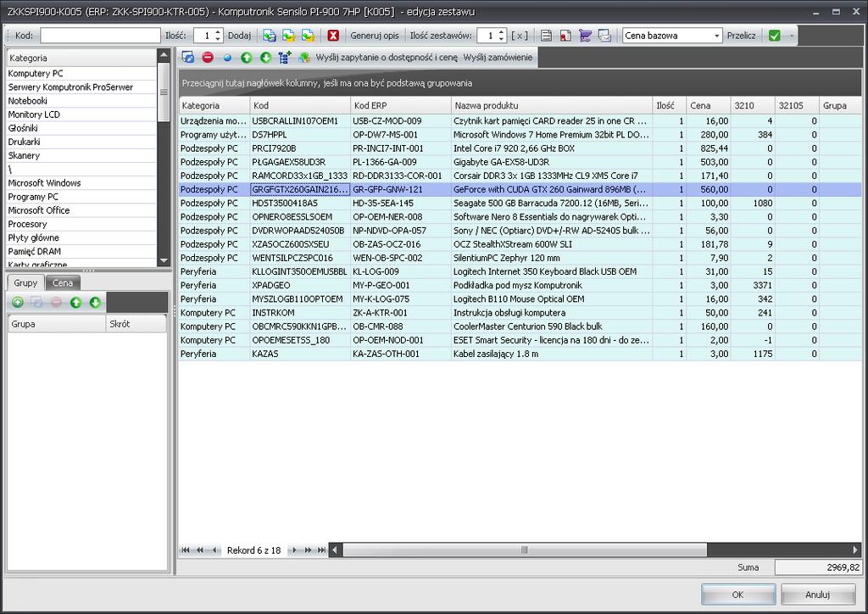Click the window icon right of shopping cart

click(x=604, y=36)
